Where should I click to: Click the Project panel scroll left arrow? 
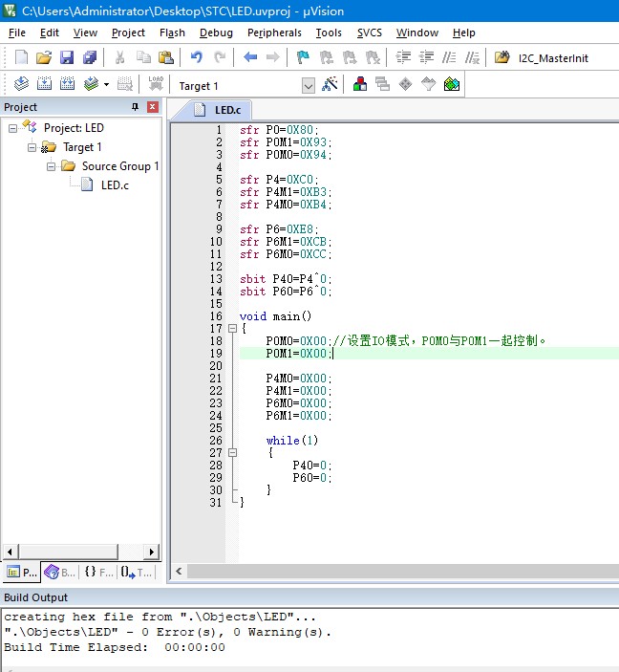pos(10,552)
